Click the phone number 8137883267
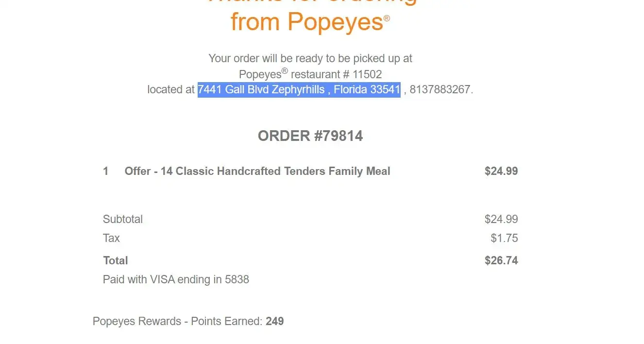This screenshot has width=644, height=344. [x=440, y=90]
